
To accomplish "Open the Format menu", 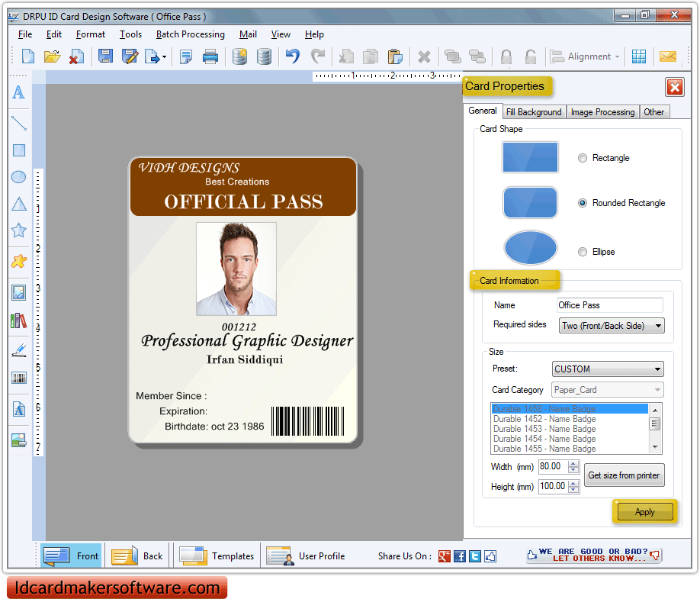I will point(91,34).
